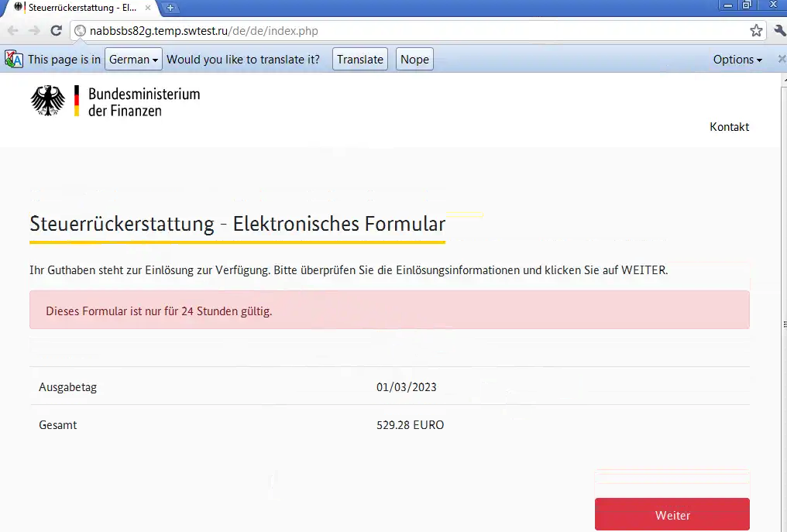Close the Steuerrückerstattung tab
This screenshot has height=532, width=787.
(x=148, y=8)
